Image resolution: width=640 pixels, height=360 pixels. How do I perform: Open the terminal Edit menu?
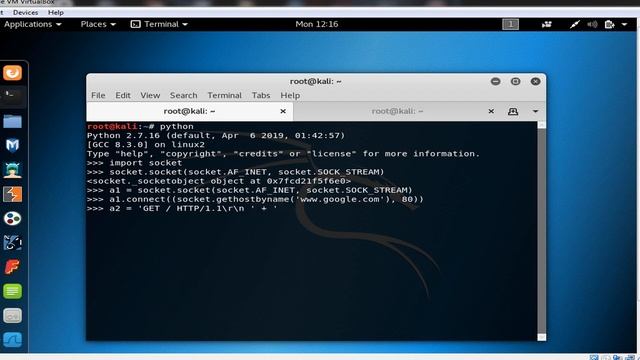(x=123, y=95)
